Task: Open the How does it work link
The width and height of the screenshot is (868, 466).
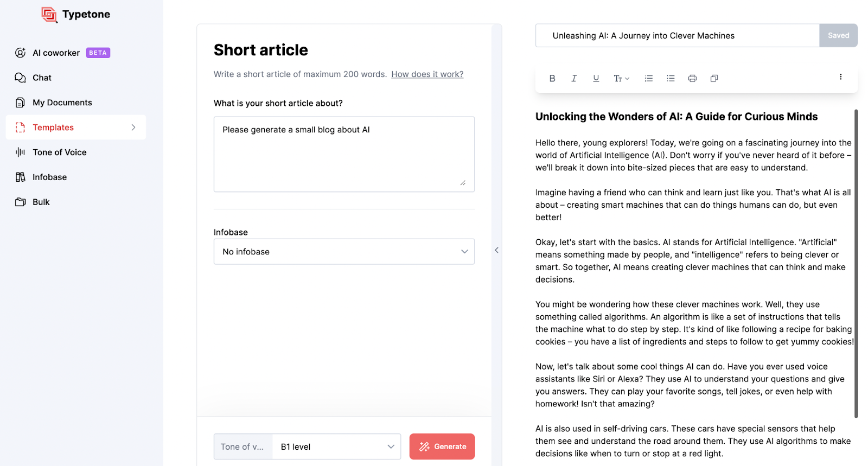Action: coord(427,74)
